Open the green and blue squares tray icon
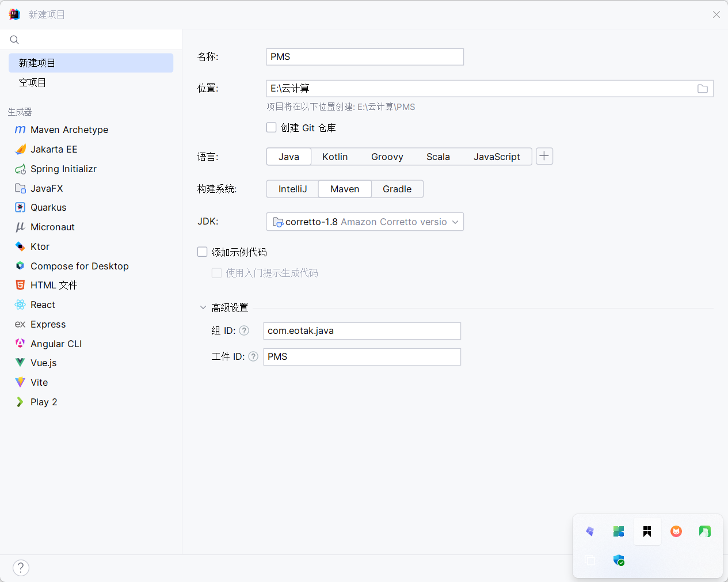Image resolution: width=728 pixels, height=582 pixels. point(619,531)
